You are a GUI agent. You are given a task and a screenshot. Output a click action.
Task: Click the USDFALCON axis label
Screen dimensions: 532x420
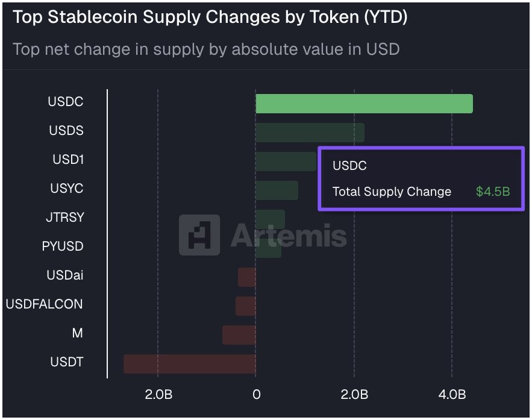point(45,304)
